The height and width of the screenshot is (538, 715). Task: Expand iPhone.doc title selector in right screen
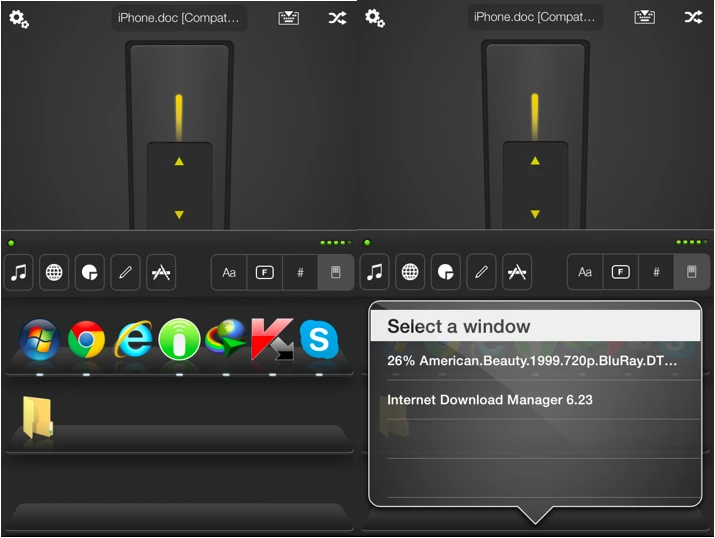pyautogui.click(x=535, y=18)
